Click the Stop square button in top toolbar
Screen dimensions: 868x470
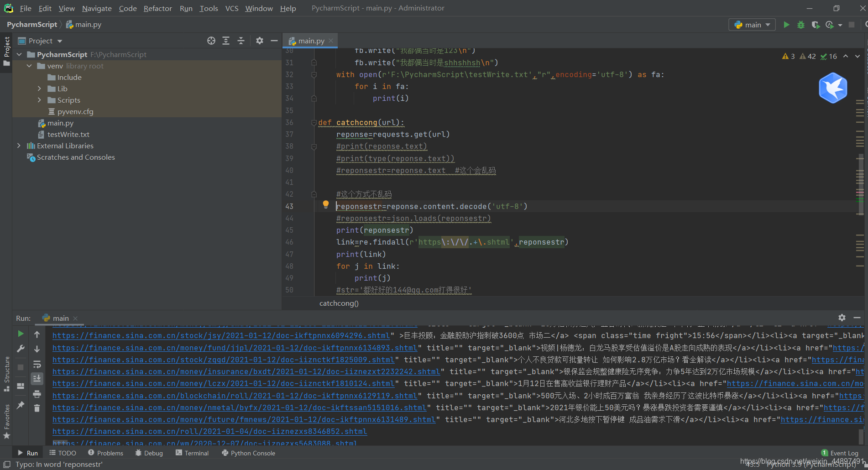852,25
